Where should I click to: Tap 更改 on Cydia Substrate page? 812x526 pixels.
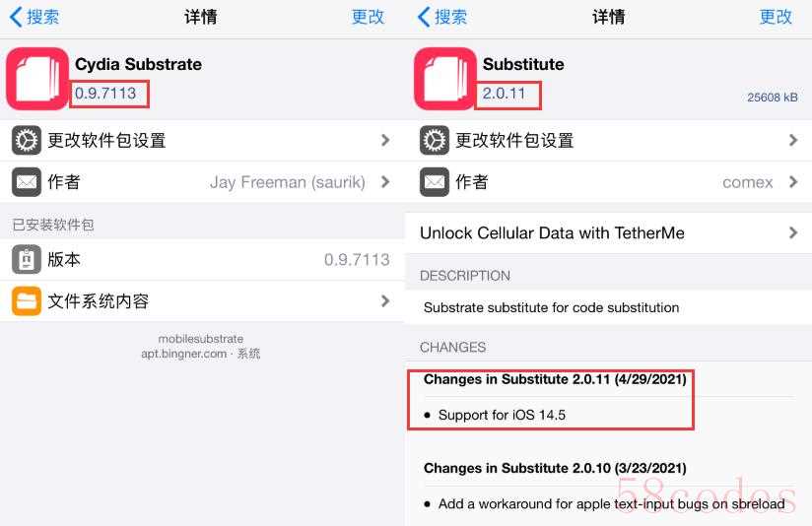coord(368,17)
